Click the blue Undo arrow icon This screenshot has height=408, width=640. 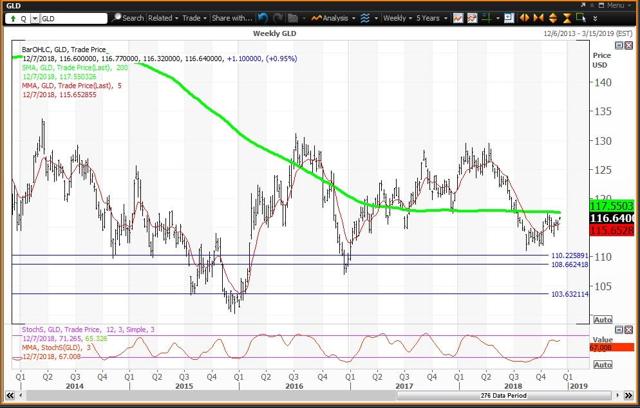(x=263, y=18)
